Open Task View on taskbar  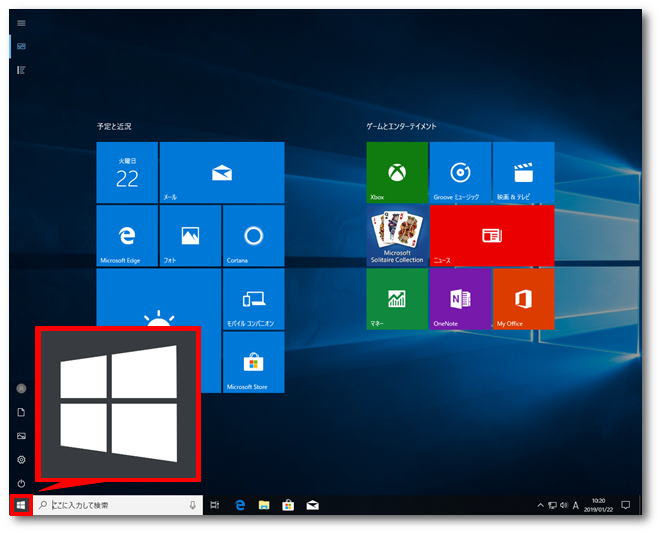coord(215,505)
